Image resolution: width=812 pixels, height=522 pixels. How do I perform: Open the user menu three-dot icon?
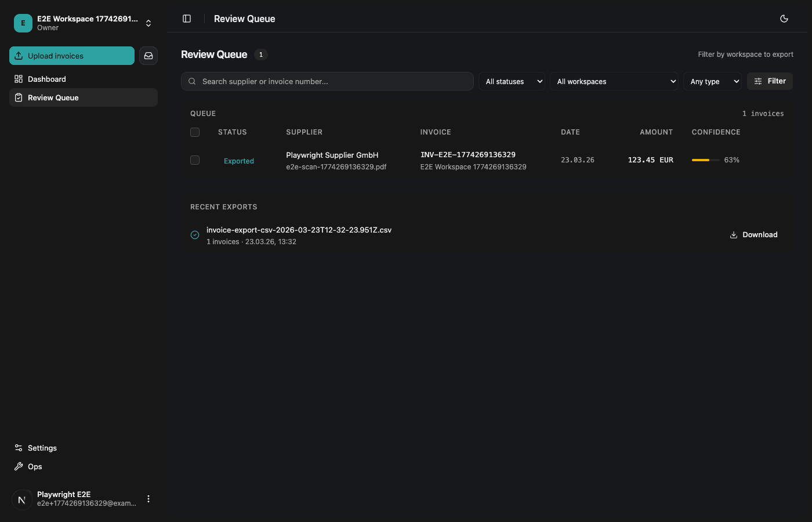pyautogui.click(x=148, y=499)
